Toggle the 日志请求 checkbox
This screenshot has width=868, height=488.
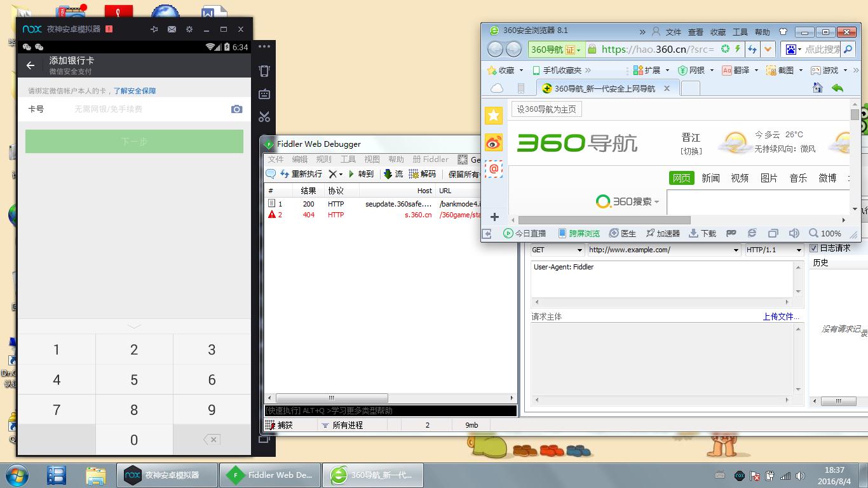point(813,248)
